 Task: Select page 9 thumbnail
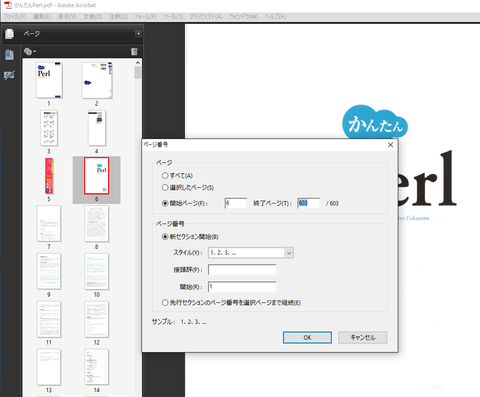[49, 271]
